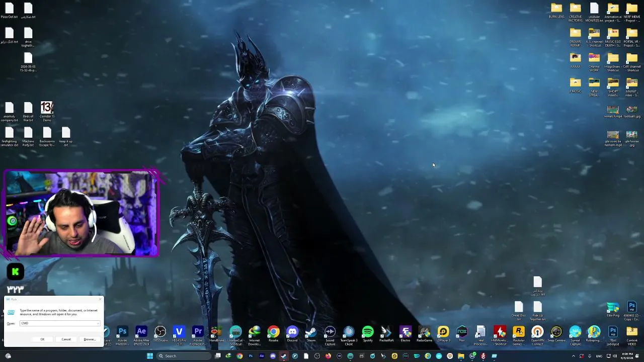
Task: Select football jpg image file
Action: tap(632, 112)
